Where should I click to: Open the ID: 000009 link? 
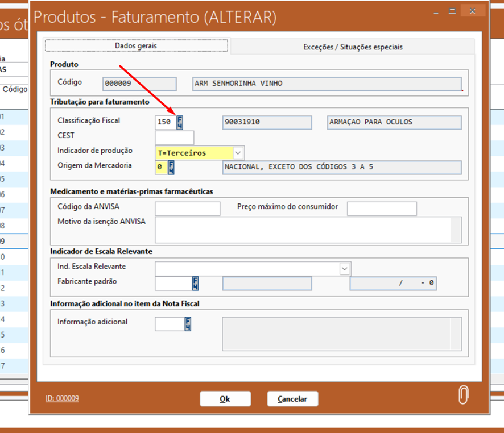62,399
